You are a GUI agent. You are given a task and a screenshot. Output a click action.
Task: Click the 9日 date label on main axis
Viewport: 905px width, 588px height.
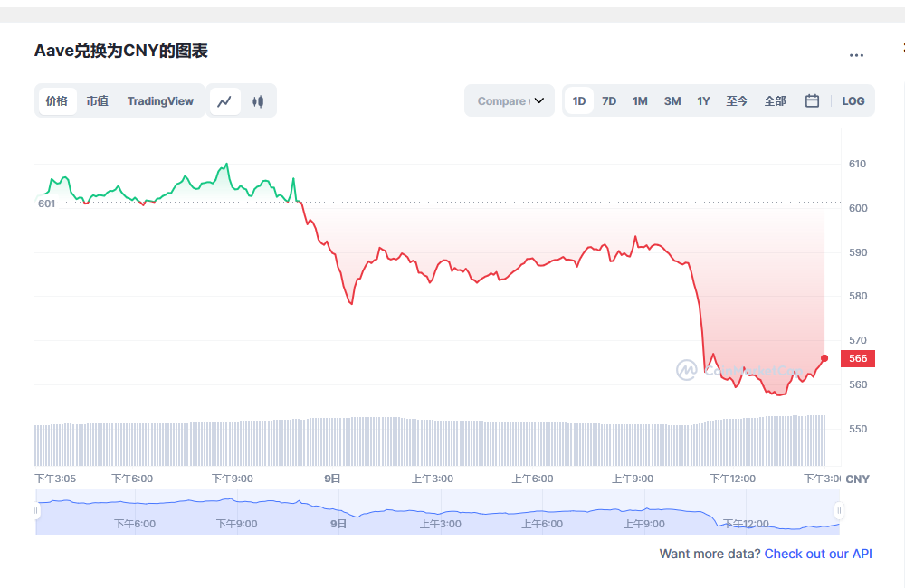point(332,479)
